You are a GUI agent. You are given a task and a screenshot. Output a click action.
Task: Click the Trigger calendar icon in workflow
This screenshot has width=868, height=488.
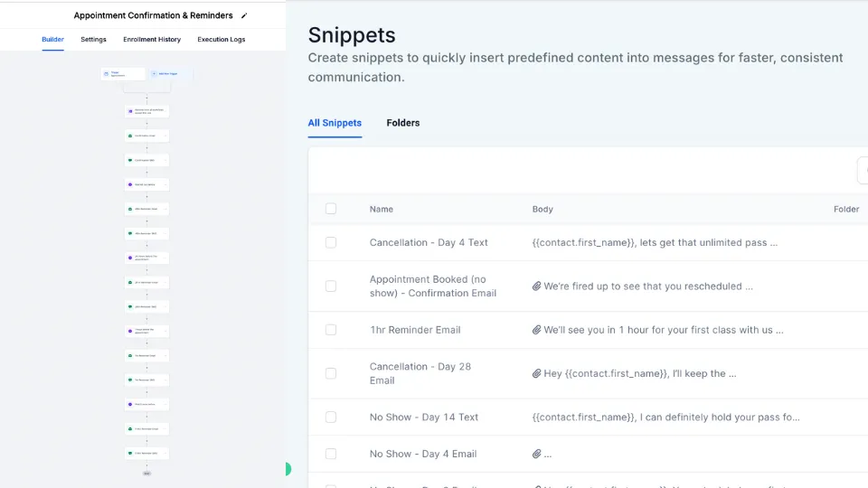pyautogui.click(x=107, y=73)
